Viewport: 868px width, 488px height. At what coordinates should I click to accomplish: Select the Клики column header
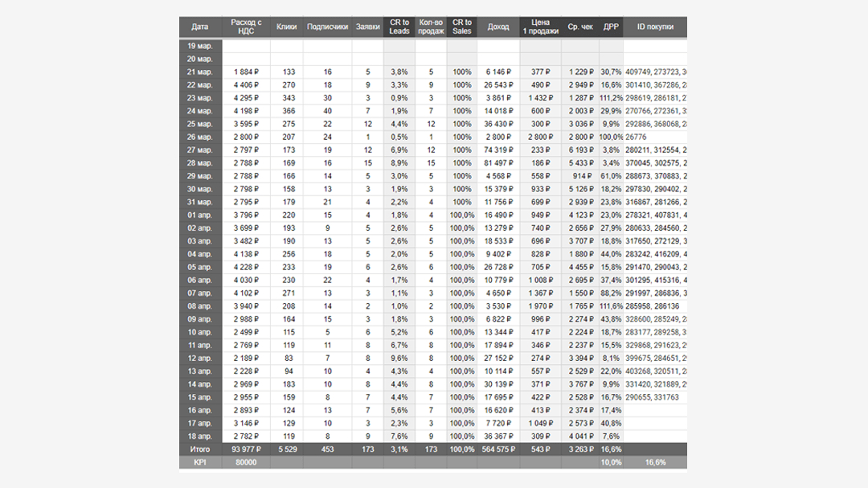(287, 27)
